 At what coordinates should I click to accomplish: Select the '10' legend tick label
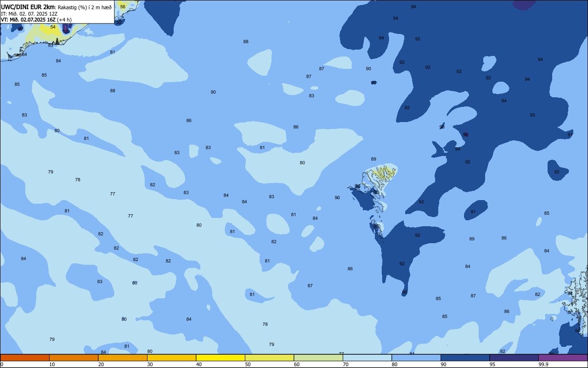tap(52, 364)
